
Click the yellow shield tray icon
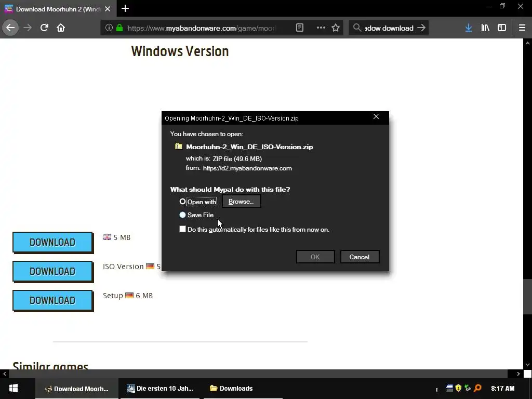(458, 388)
